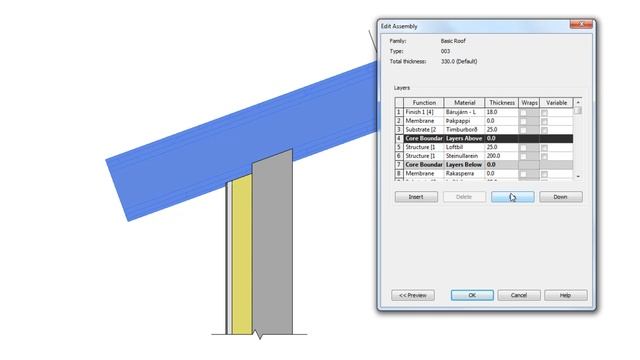Click the Function column header
Viewport: 640px width, 360px height.
424,102
